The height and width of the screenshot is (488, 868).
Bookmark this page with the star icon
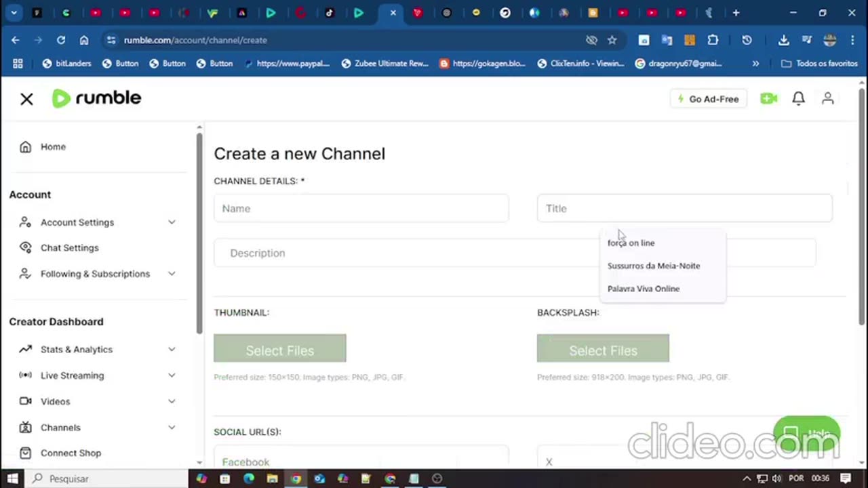[x=612, y=40]
